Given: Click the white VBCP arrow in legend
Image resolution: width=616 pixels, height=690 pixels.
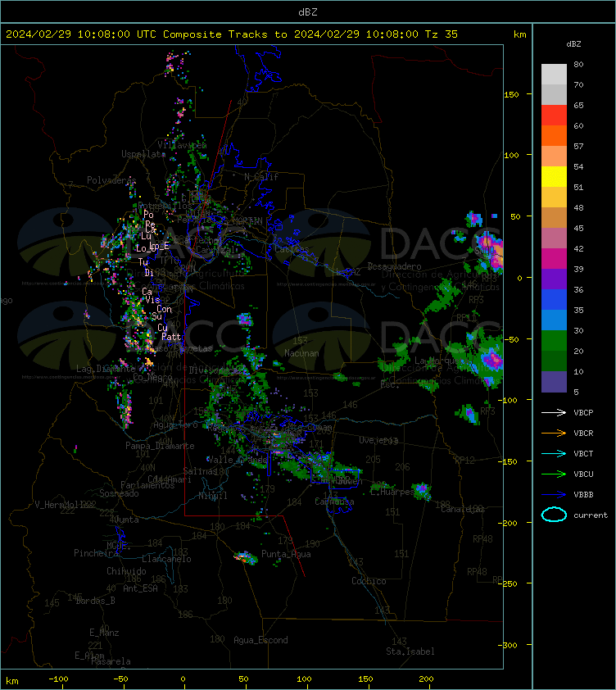Looking at the screenshot, I should 554,412.
